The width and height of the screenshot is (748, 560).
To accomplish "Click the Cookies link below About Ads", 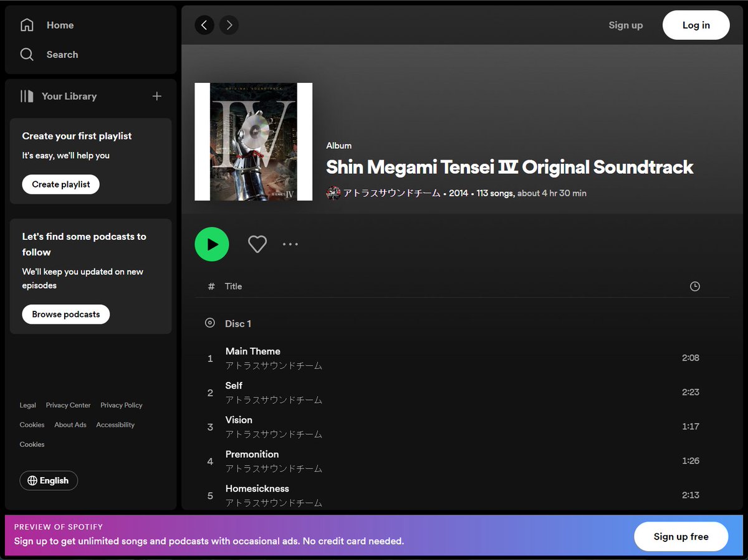I will click(32, 444).
